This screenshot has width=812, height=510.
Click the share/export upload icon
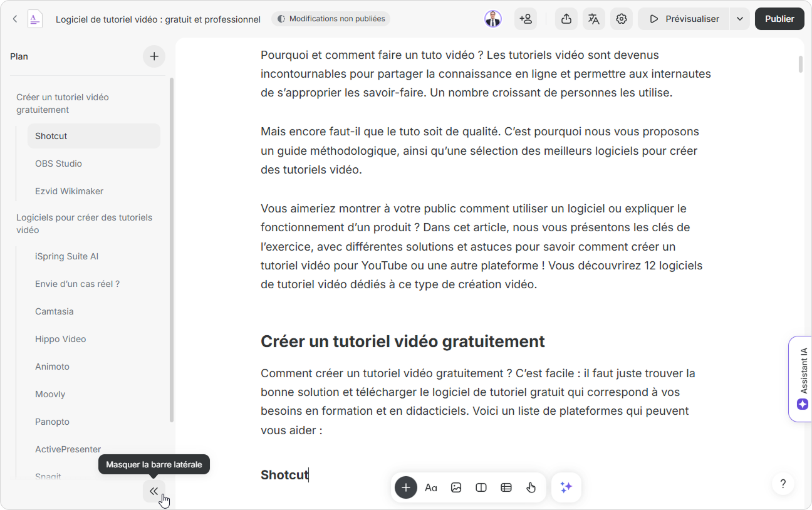click(x=566, y=19)
